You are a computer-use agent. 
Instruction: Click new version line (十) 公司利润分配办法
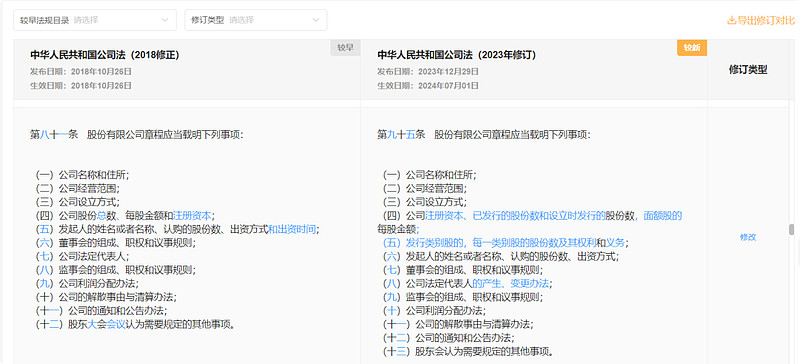[434, 310]
